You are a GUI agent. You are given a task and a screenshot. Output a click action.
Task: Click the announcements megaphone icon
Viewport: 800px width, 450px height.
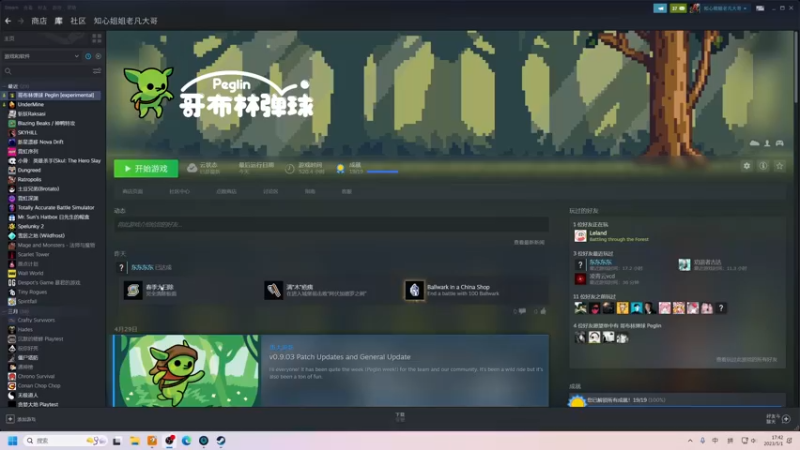tap(660, 8)
